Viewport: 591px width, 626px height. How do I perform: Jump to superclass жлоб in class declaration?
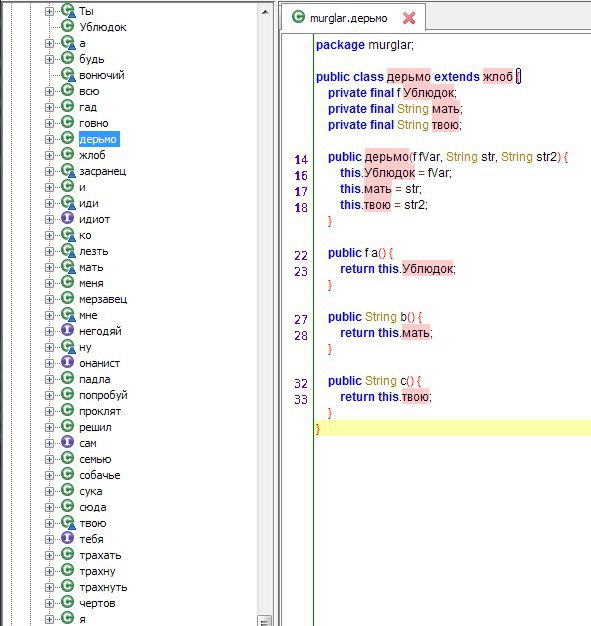(498, 76)
